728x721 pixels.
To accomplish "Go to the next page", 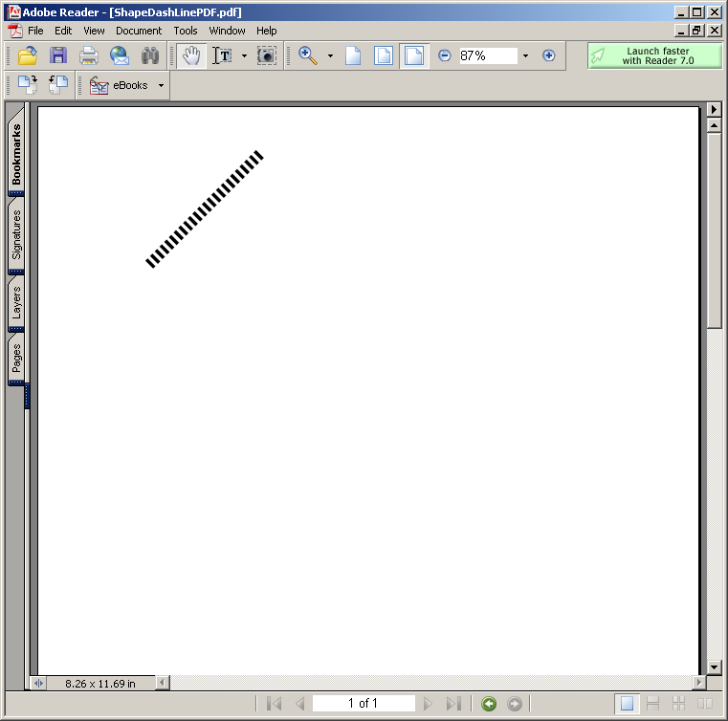I will pyautogui.click(x=428, y=704).
